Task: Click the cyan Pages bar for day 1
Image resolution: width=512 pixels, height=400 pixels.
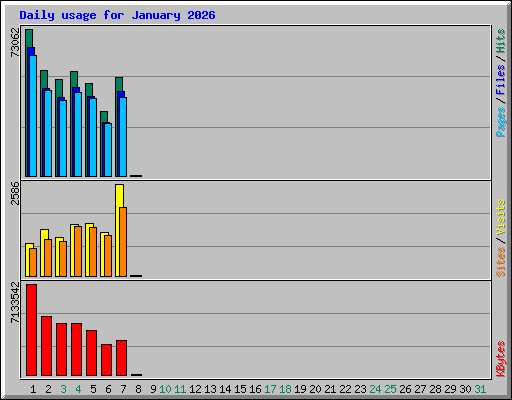Action: [x=33, y=116]
